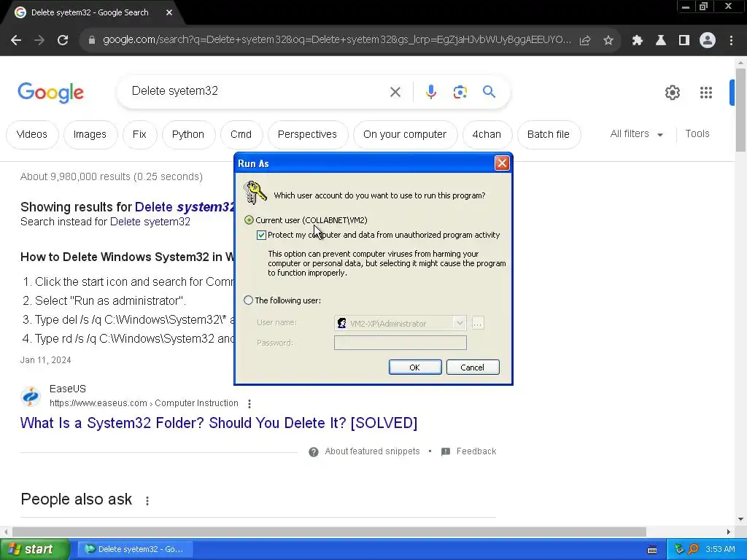Browse users with the ellipsis button

coord(477,323)
